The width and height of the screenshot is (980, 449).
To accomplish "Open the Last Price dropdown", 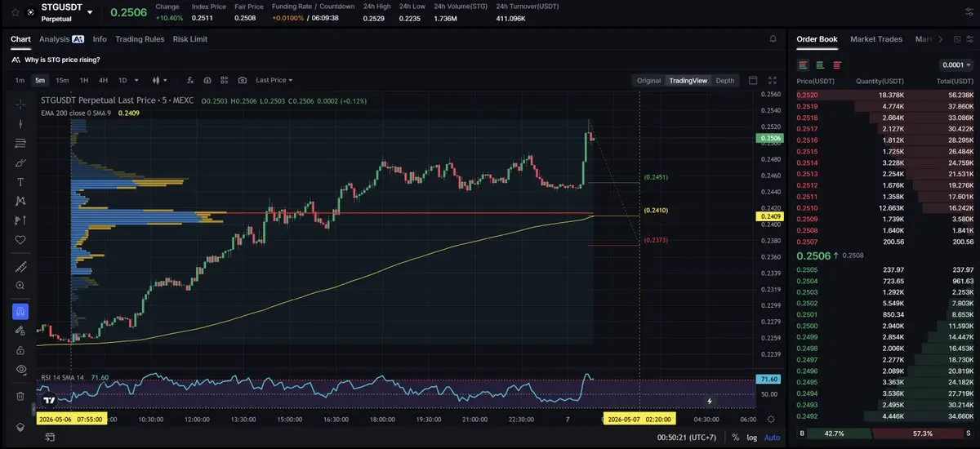I will 274,80.
